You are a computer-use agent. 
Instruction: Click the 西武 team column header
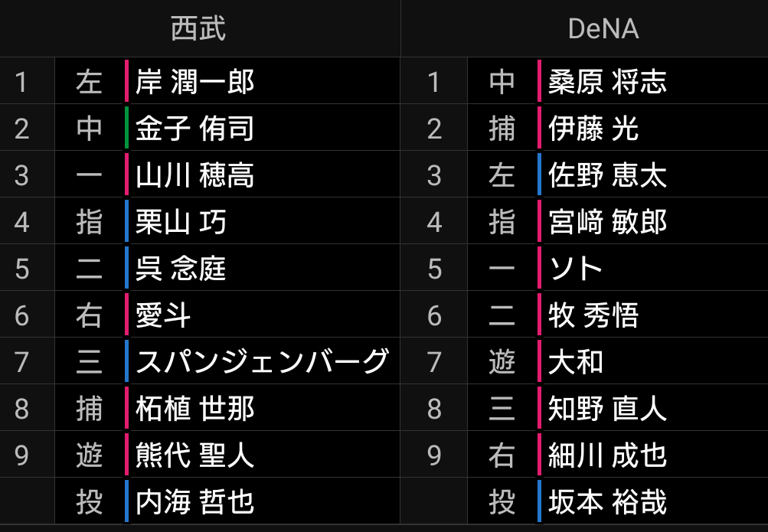[198, 28]
